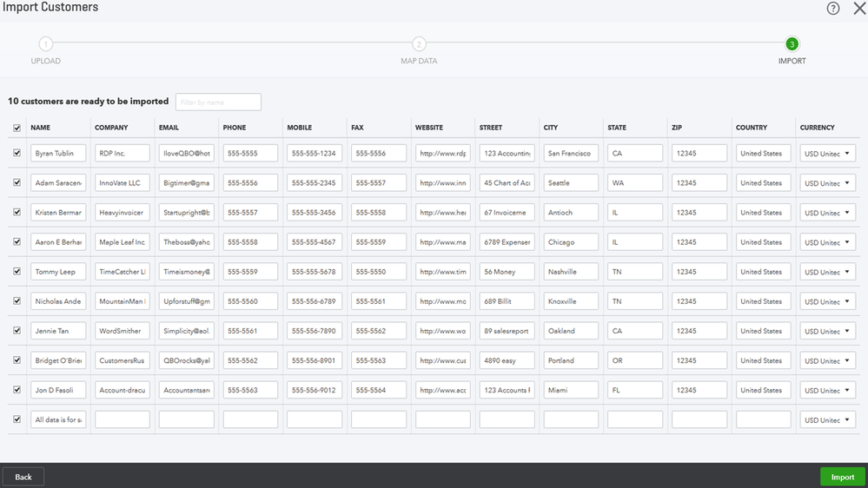Viewport: 868px width, 488px height.
Task: Edit the 555-556-9012 mobile field
Action: pyautogui.click(x=315, y=390)
